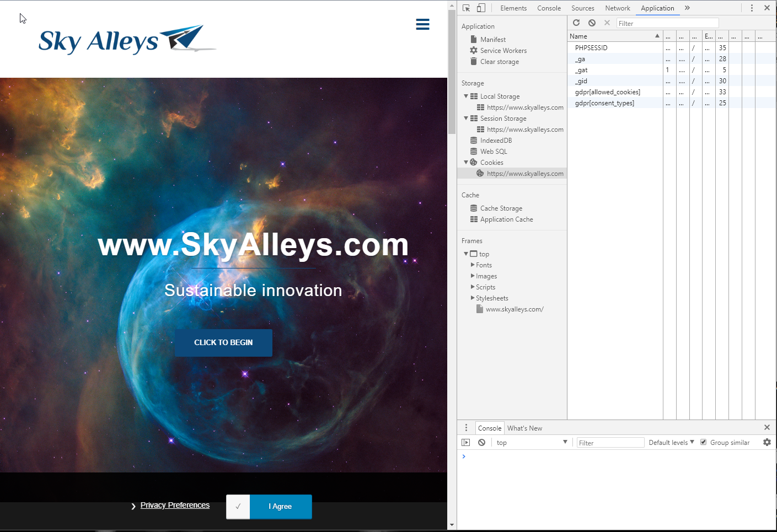Toggle the device toolbar icon
The width and height of the screenshot is (777, 532).
click(x=481, y=8)
